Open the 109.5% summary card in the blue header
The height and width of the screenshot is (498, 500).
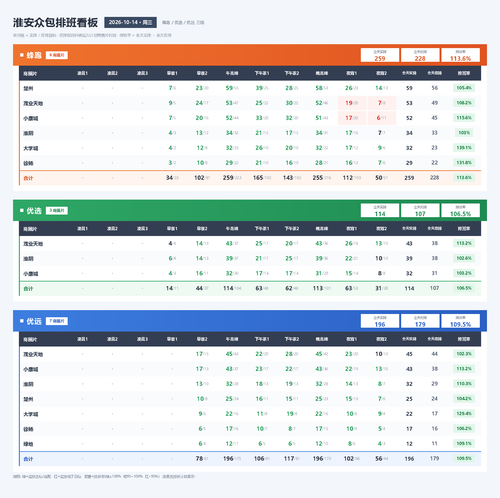tap(460, 321)
